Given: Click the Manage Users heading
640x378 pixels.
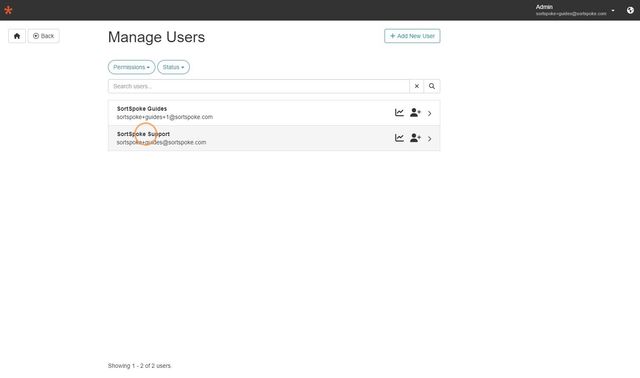Looking at the screenshot, I should coord(156,37).
